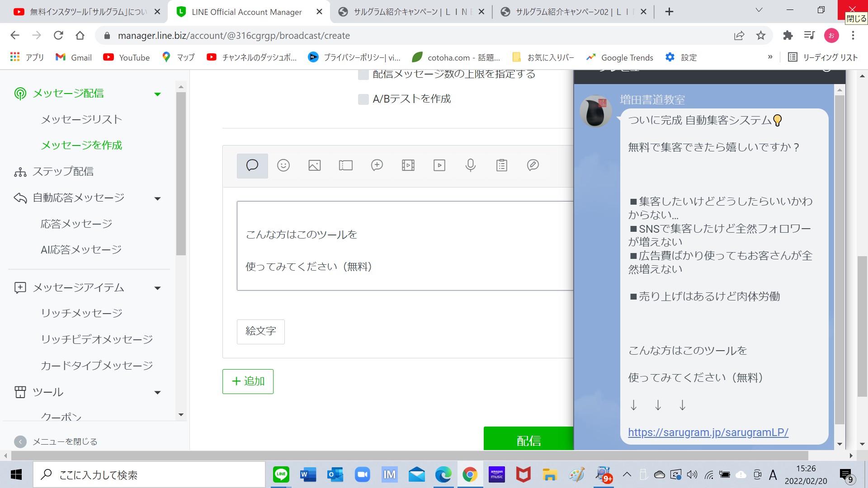Image resolution: width=868 pixels, height=488 pixels.
Task: Open the Chrome profile avatar
Action: tap(831, 35)
